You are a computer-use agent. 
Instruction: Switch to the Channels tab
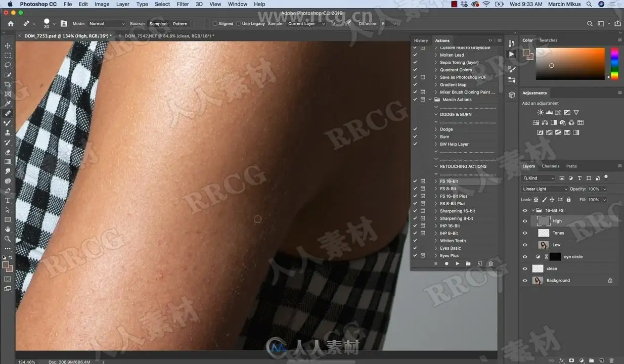point(550,166)
